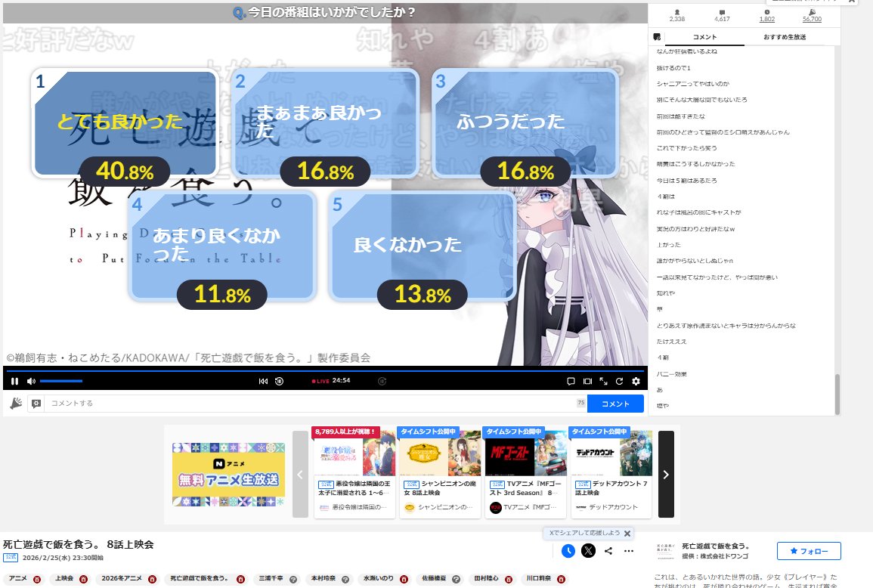
Task: Jump back to start of broadcast
Action: tap(263, 382)
